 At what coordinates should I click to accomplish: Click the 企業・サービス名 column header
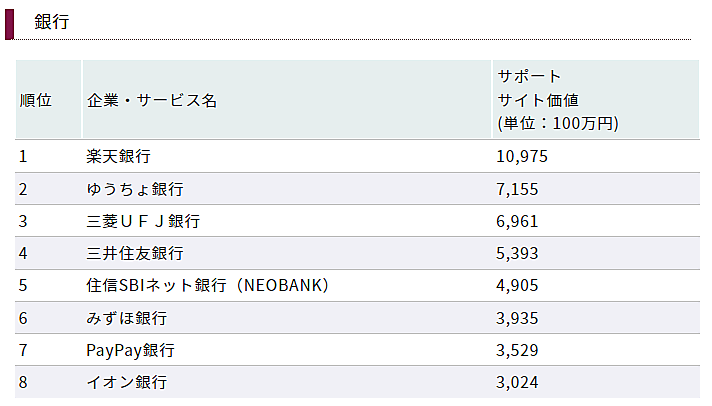[152, 100]
